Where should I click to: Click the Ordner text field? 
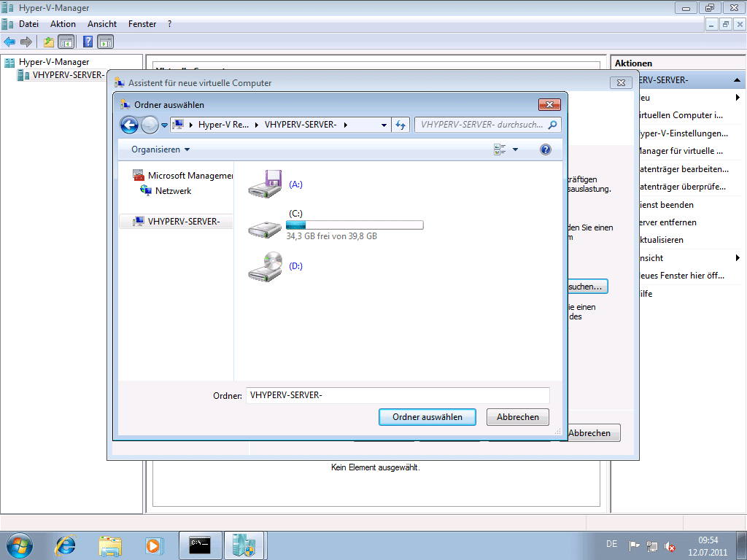click(398, 395)
